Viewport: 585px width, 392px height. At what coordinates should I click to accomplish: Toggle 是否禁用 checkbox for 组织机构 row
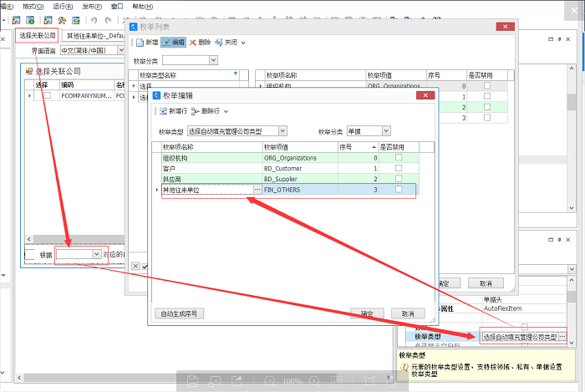(399, 157)
